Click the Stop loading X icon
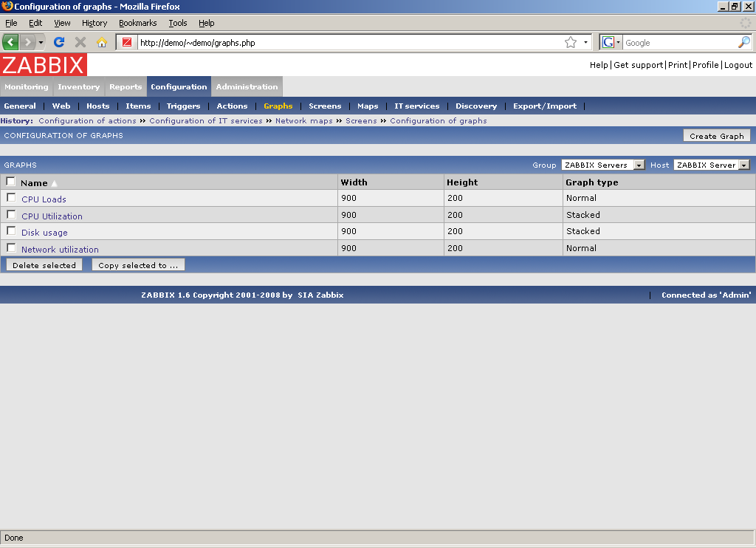Image resolution: width=756 pixels, height=548 pixels. coord(80,42)
